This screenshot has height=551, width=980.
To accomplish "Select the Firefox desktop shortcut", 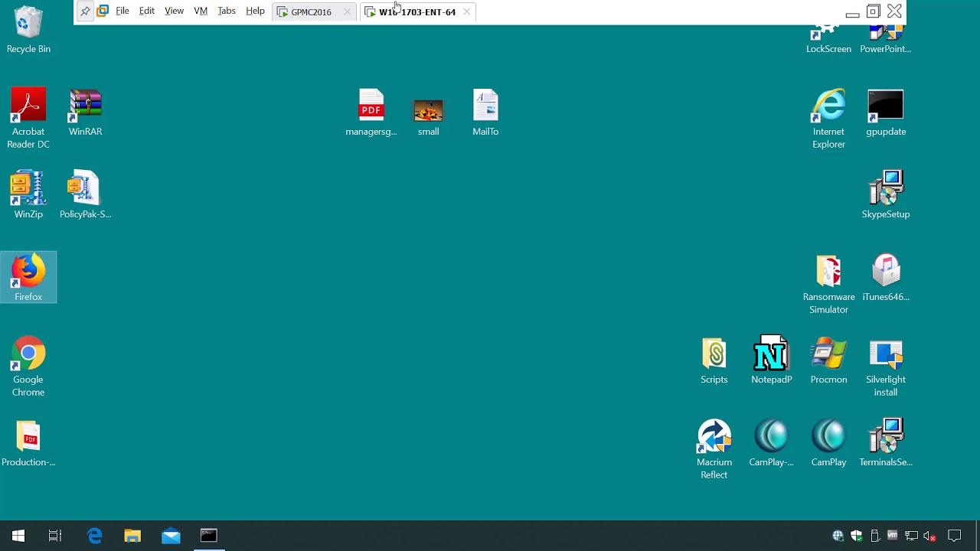I will pyautogui.click(x=28, y=278).
